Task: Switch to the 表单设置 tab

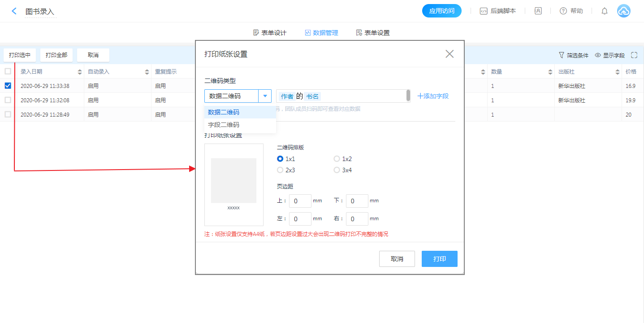Action: coord(373,33)
